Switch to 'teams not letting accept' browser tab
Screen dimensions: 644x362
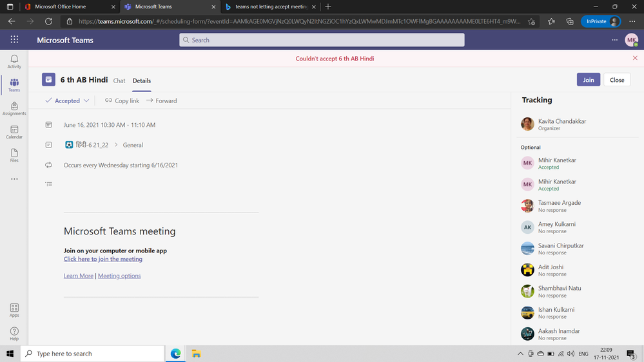point(271,6)
